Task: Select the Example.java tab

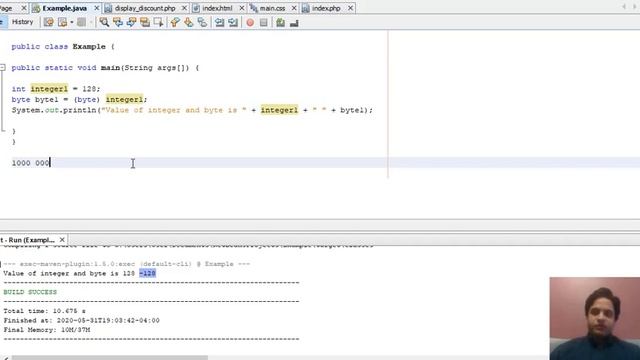Action: click(x=64, y=8)
